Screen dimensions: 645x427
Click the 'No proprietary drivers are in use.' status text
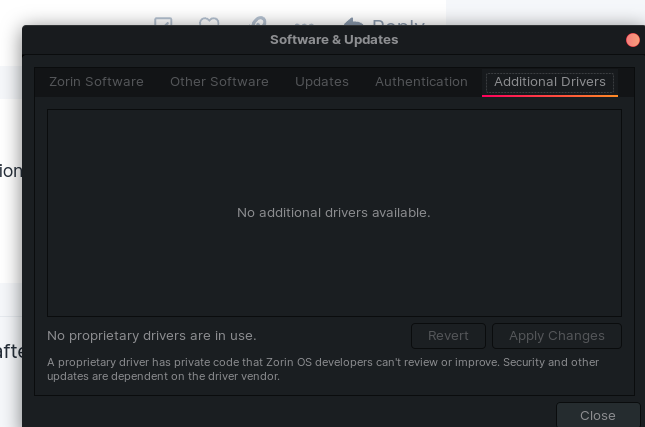pos(152,336)
